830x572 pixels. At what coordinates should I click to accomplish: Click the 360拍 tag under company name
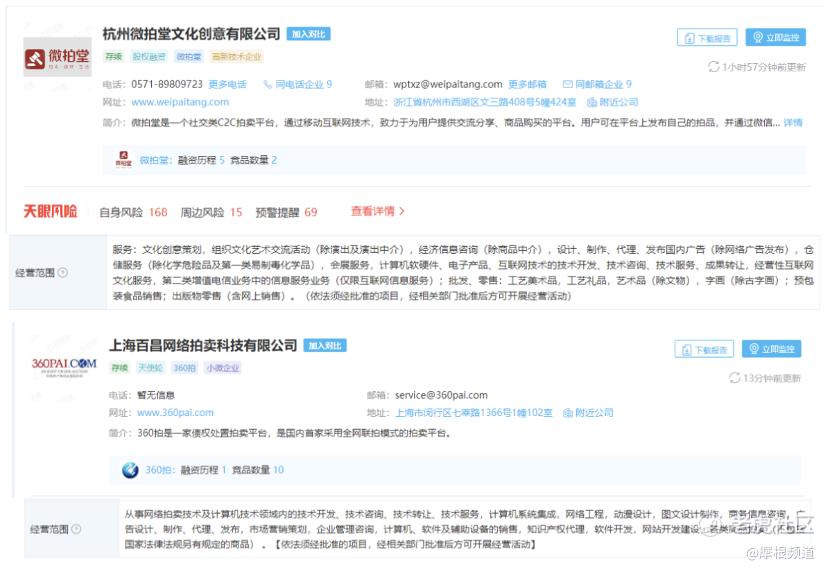point(184,368)
